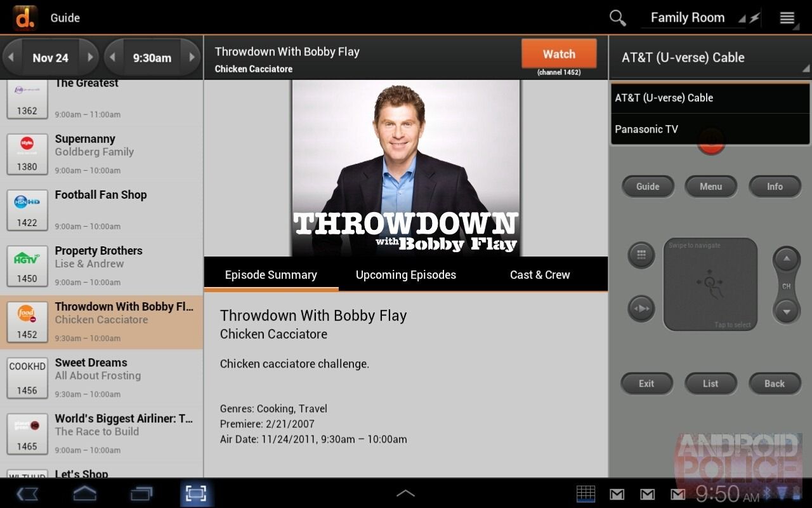Tap the skip-forward icon on the remote

tap(641, 309)
